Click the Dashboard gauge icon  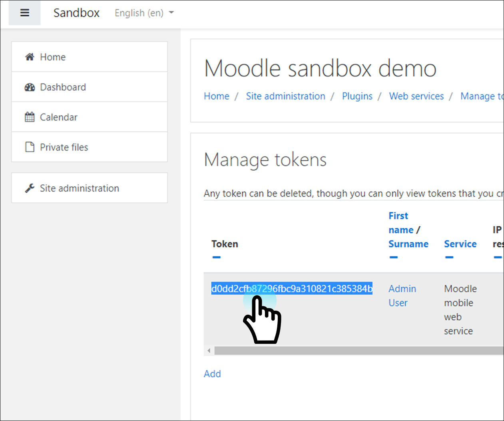30,87
